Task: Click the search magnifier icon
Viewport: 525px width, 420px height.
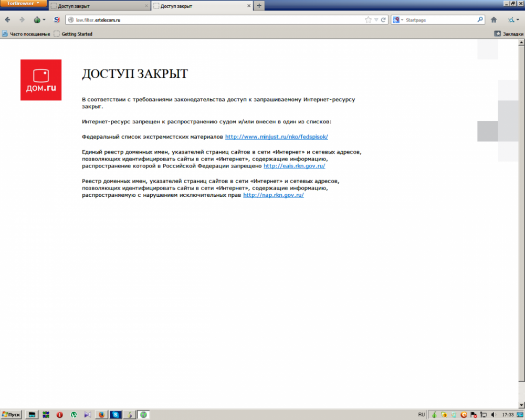Action: (x=480, y=20)
